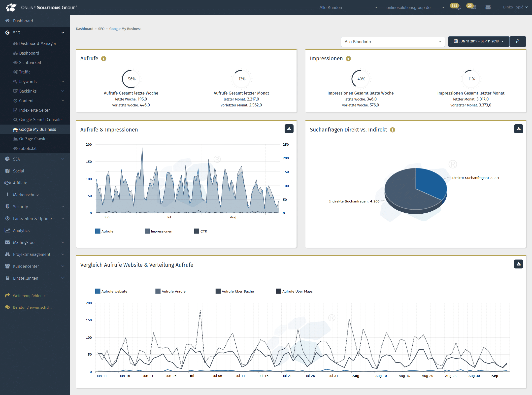The width and height of the screenshot is (532, 395).
Task: Click the Sichtbarkeit eye icon
Action: [15, 63]
